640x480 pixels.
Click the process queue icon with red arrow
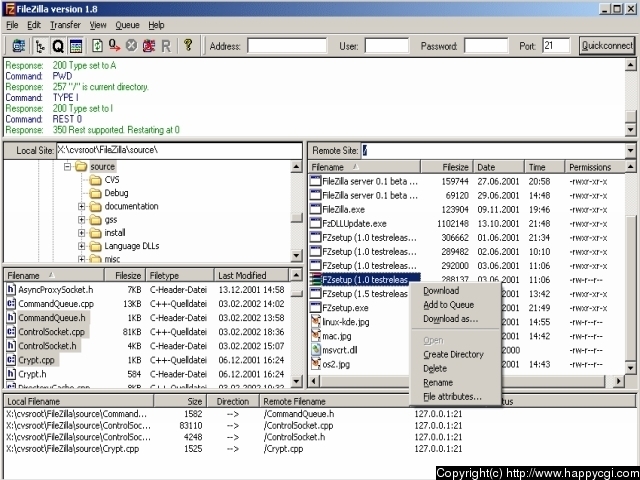pyautogui.click(x=114, y=46)
